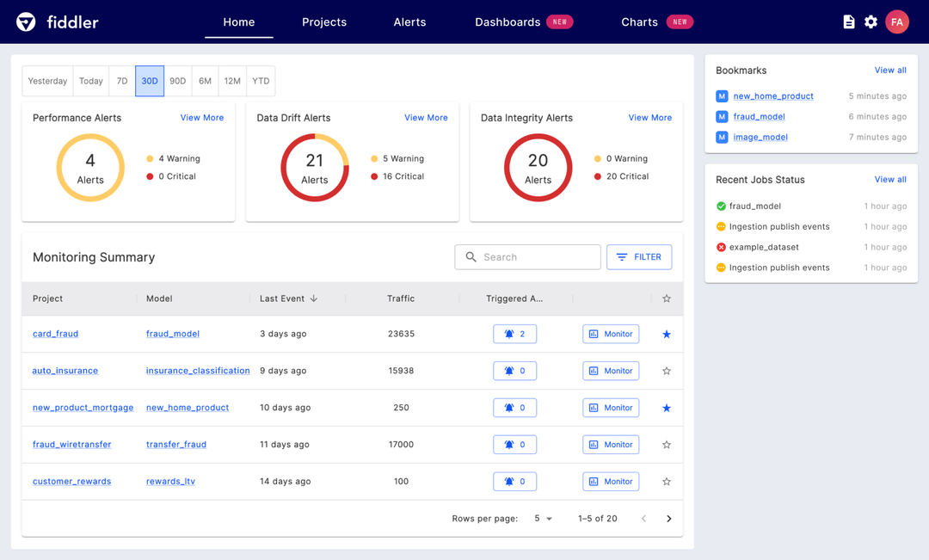The width and height of the screenshot is (929, 560).
Task: Open the settings gear in the top navigation
Action: tap(873, 22)
